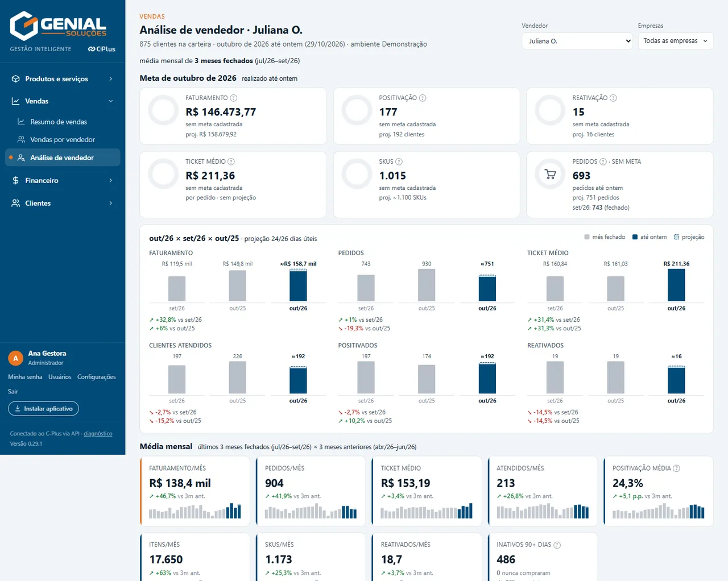Click the shopping cart icon in Pedidos card
The image size is (728, 581).
pyautogui.click(x=550, y=175)
